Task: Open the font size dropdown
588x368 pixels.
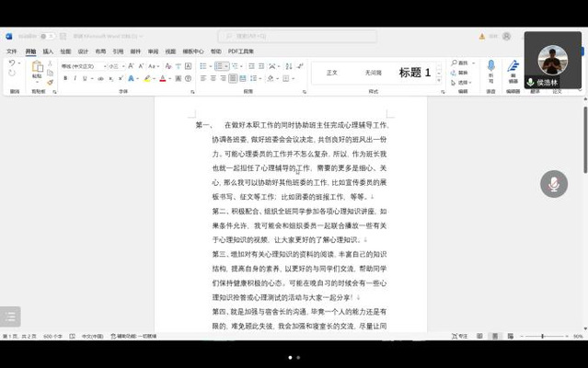Action: [x=121, y=66]
